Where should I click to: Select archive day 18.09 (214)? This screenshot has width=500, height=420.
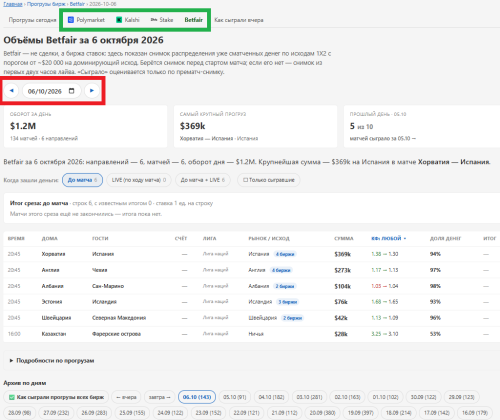(399, 413)
